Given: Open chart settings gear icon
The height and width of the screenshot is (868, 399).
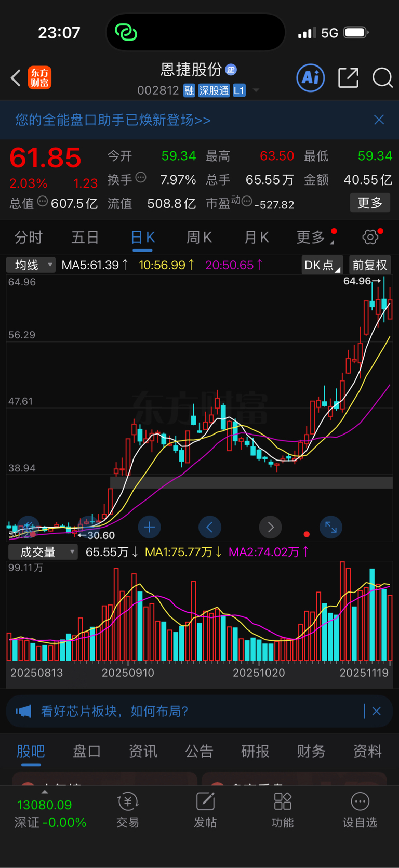Looking at the screenshot, I should (370, 237).
